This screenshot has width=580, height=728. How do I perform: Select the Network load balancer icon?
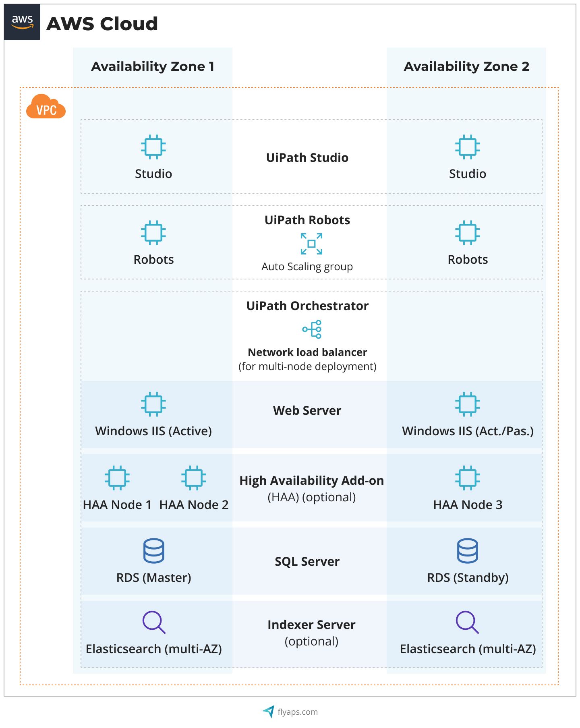coord(312,329)
